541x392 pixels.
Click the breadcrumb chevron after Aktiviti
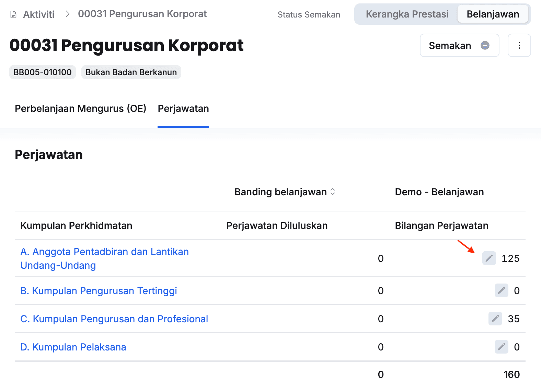click(x=68, y=14)
